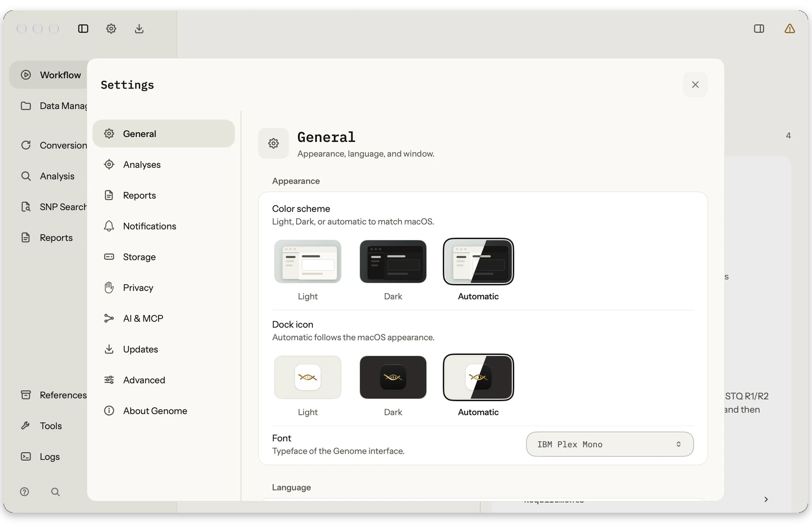Toggle the left sidebar panel icon
The height and width of the screenshot is (532, 812).
[83, 29]
